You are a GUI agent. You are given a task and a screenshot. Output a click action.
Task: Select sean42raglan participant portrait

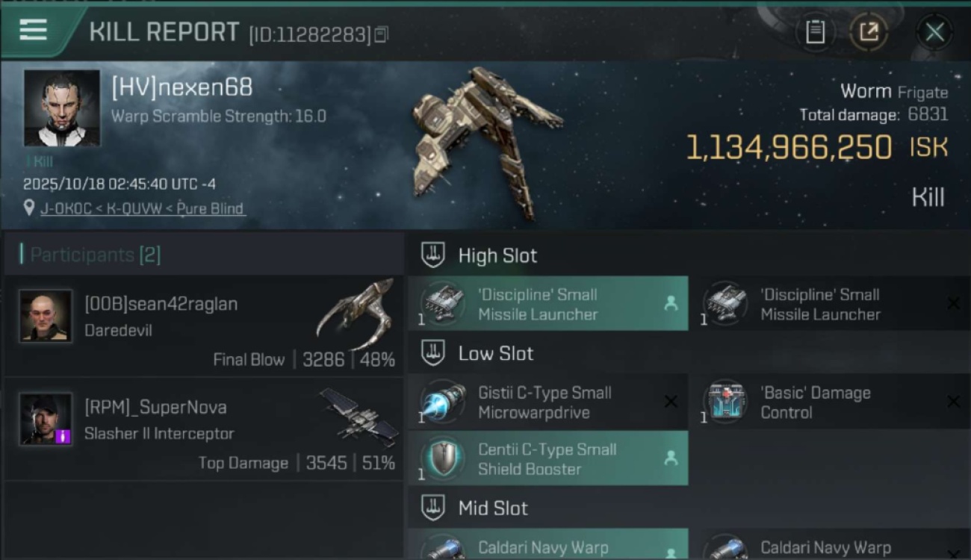(x=46, y=316)
